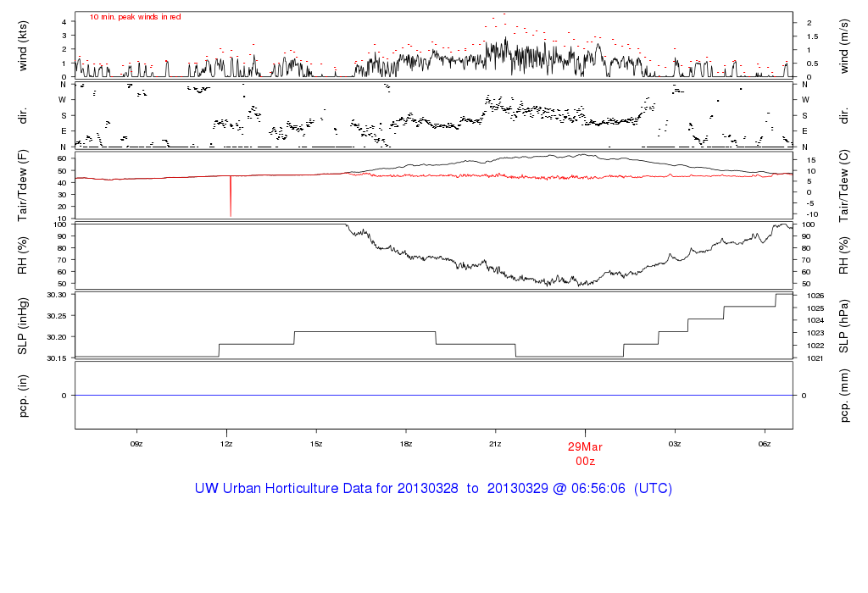Click the '03z' time axis label
868x593 pixels.
pyautogui.click(x=674, y=444)
